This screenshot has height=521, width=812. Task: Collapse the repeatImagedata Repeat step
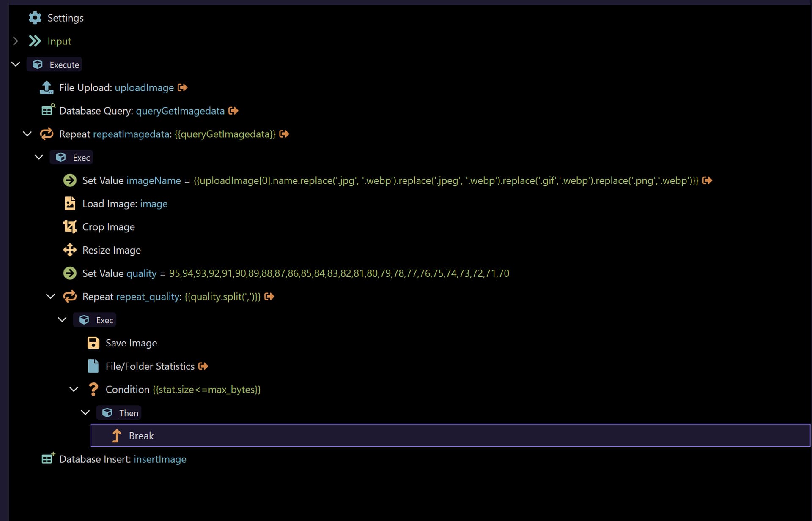click(x=27, y=134)
